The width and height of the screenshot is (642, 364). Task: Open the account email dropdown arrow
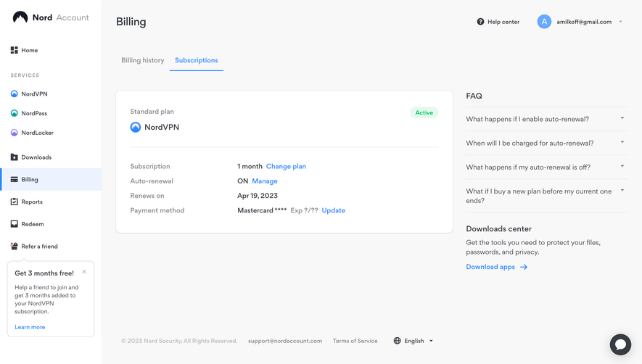(x=621, y=22)
